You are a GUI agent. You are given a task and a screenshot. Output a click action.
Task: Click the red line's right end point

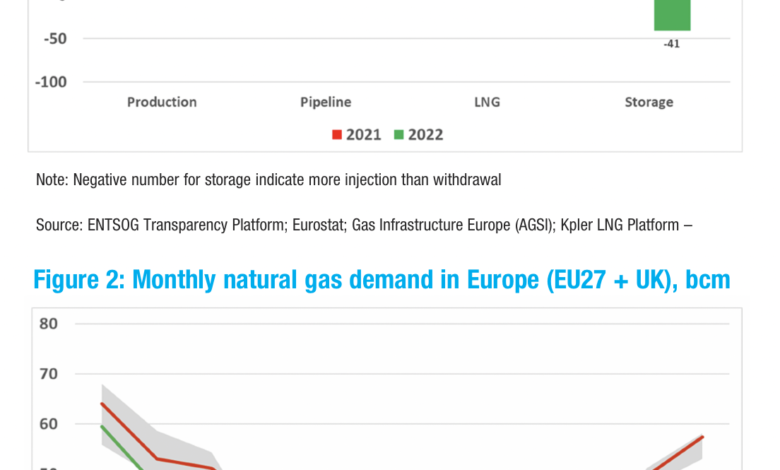(703, 437)
